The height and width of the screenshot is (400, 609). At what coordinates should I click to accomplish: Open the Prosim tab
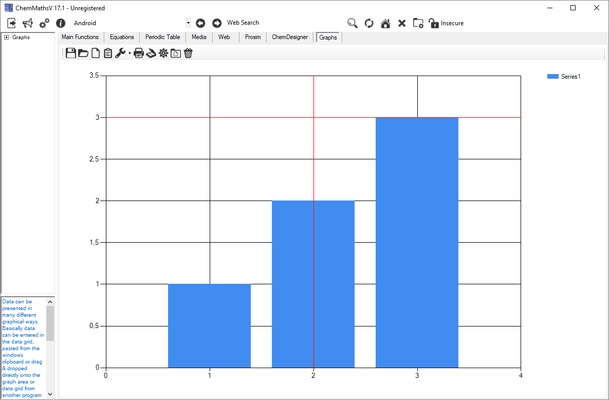coord(253,37)
